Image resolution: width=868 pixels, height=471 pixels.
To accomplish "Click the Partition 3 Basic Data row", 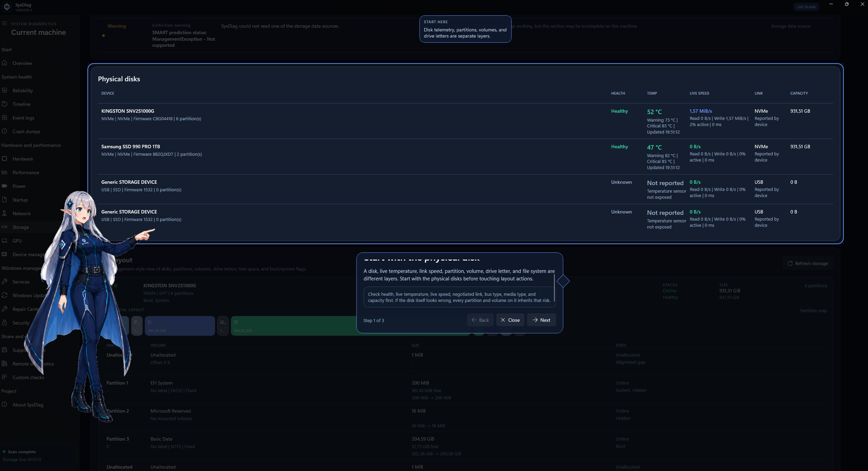I will point(465,446).
